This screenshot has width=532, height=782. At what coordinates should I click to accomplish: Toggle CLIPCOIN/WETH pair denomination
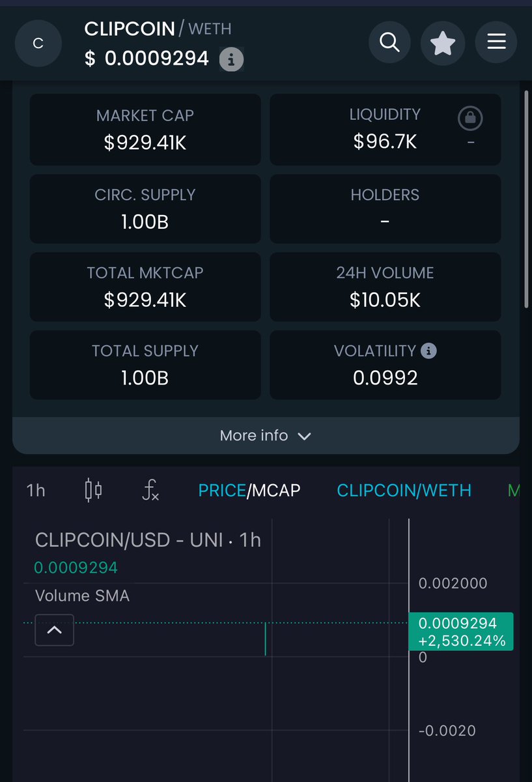(404, 490)
